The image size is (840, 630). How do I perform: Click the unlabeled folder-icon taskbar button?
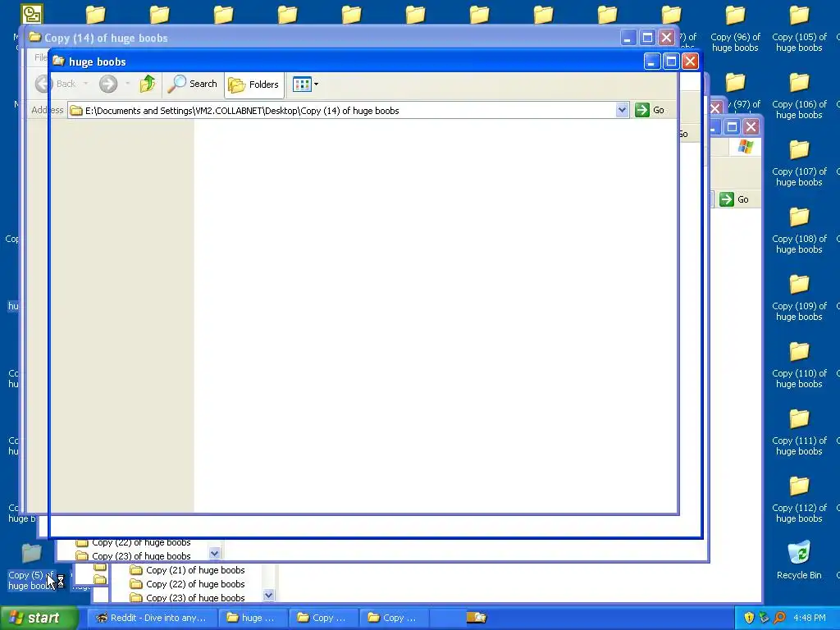[x=477, y=618]
